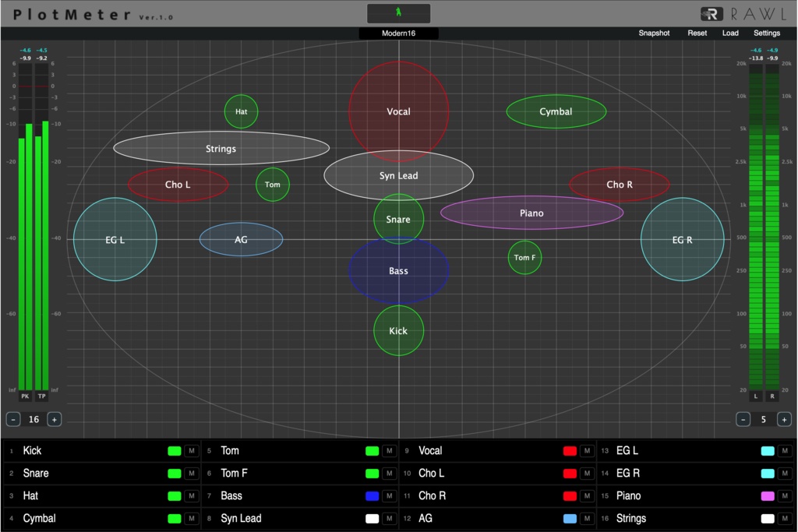Open the Modern16 preset selector
The image size is (798, 532).
(398, 33)
